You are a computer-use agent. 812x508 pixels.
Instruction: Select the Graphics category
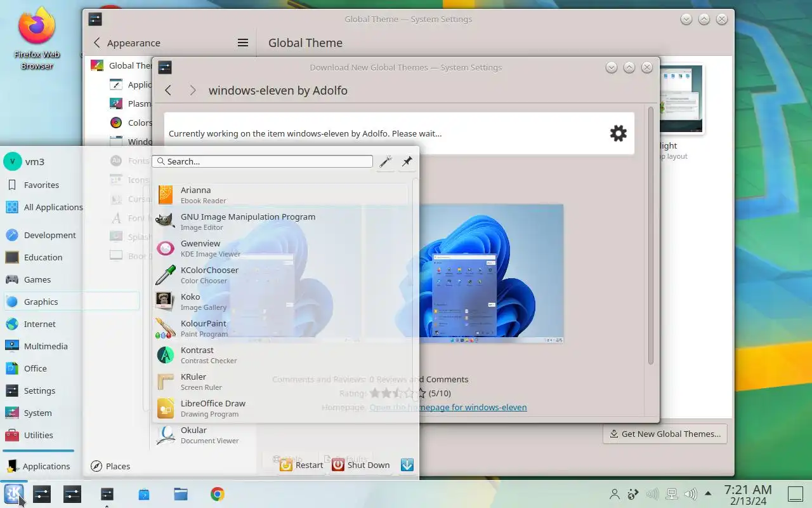pyautogui.click(x=72, y=302)
